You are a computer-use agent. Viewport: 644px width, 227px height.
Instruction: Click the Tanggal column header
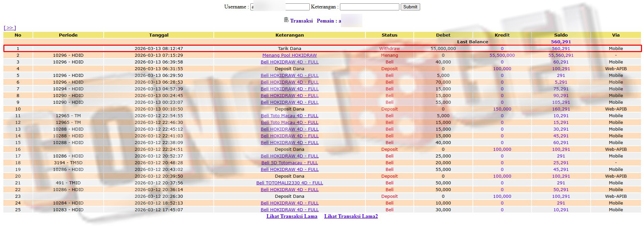(x=159, y=35)
